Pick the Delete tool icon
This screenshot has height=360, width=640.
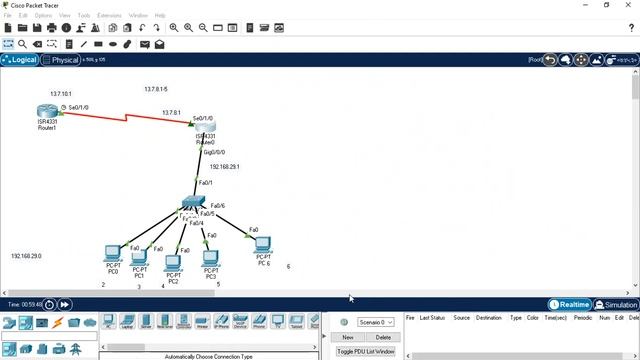click(37, 44)
